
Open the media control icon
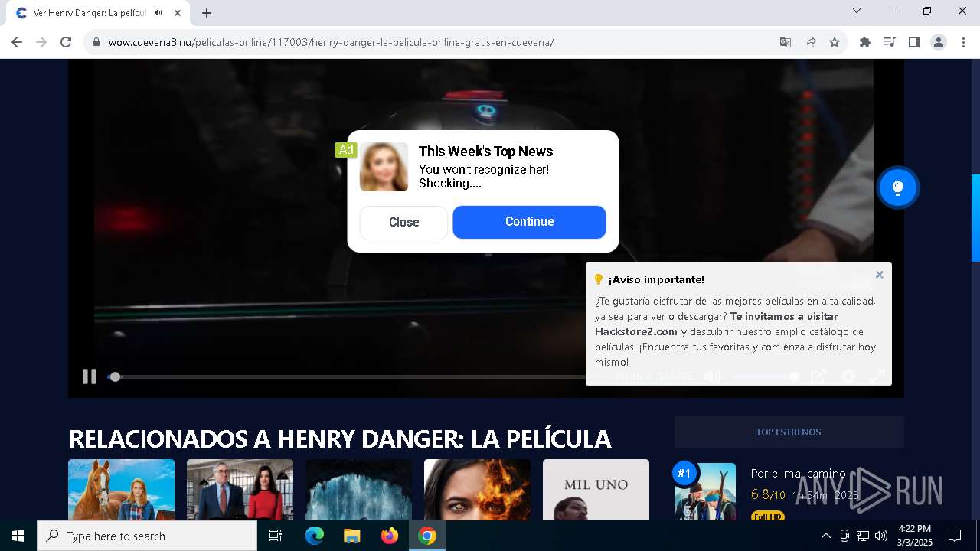click(890, 42)
